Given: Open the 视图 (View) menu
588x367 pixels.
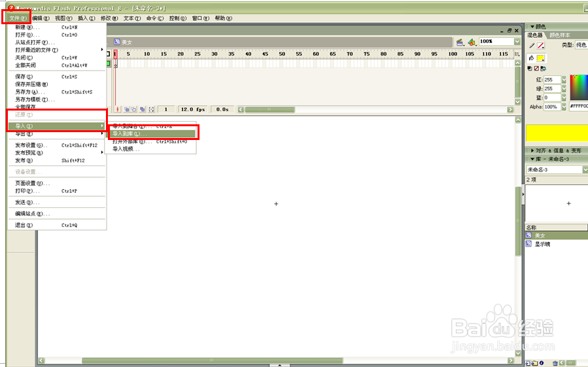Looking at the screenshot, I should pos(63,18).
